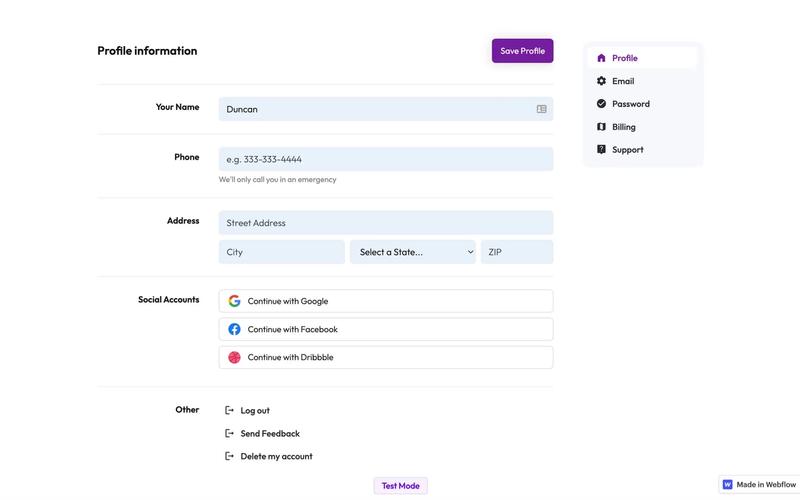Click the Your Name label
Image resolution: width=800 pixels, height=500 pixels.
coord(178,107)
